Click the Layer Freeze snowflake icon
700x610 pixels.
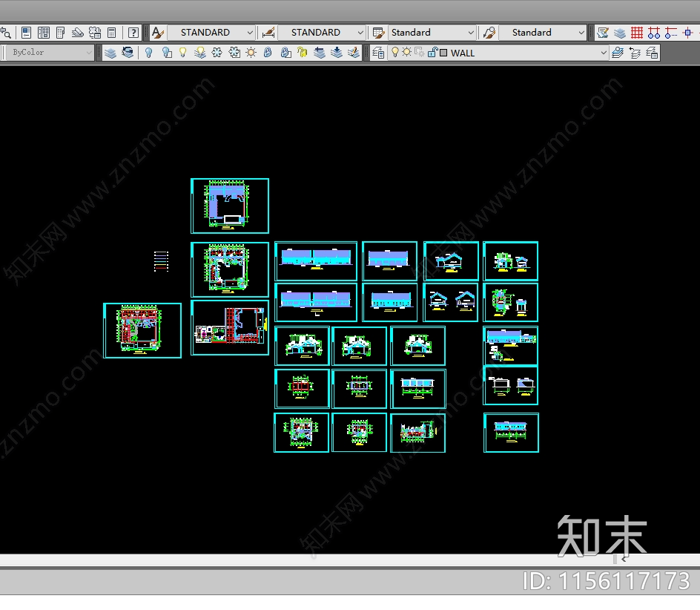point(217,53)
